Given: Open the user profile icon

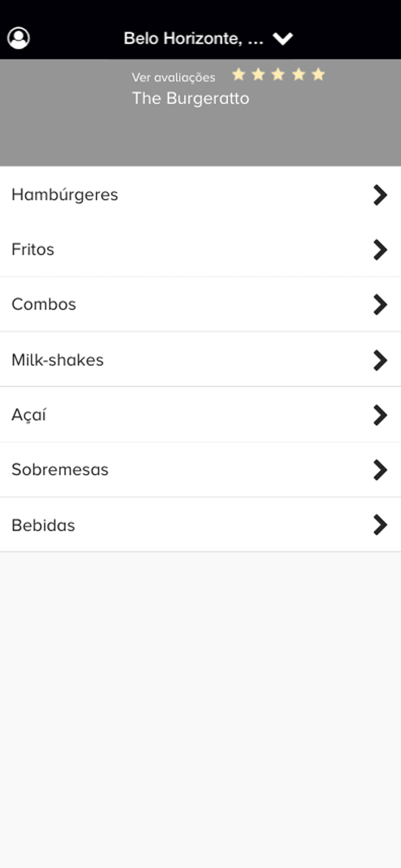Looking at the screenshot, I should [19, 38].
